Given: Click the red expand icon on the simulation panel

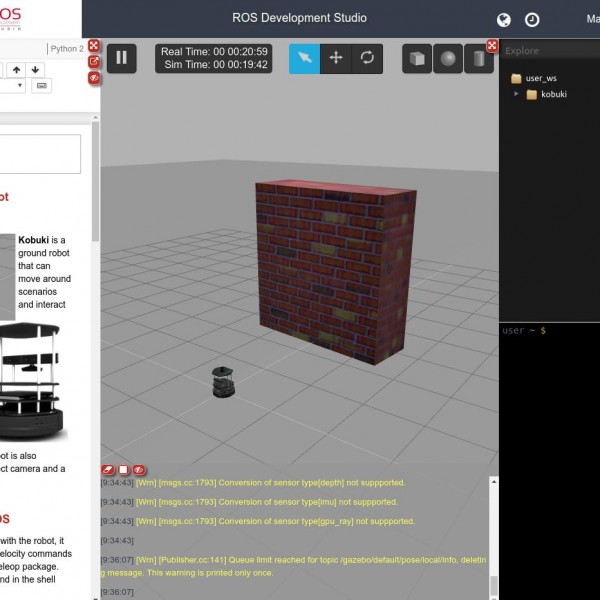Looking at the screenshot, I should coord(492,46).
